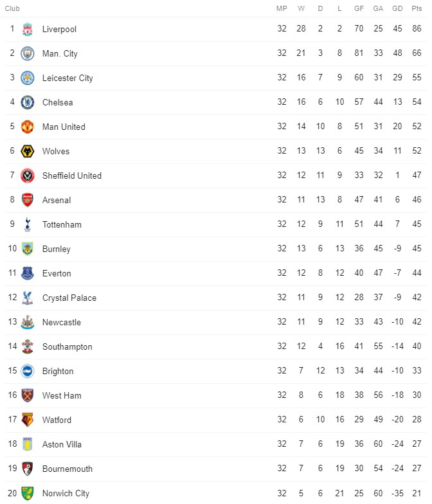Click the GD column header

click(x=397, y=9)
